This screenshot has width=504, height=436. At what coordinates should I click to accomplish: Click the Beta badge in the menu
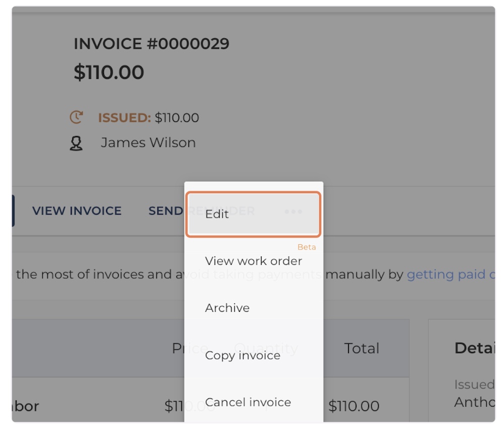coord(307,247)
